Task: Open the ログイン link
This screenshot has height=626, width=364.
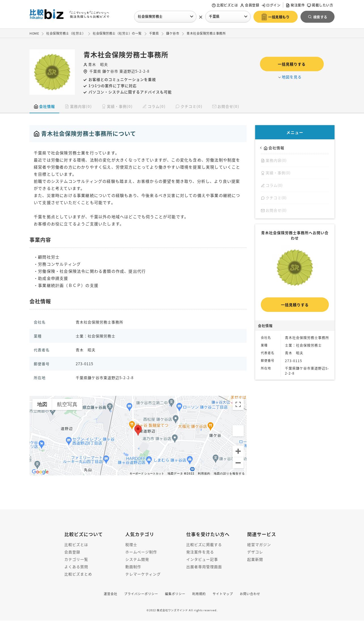Action: point(271,5)
